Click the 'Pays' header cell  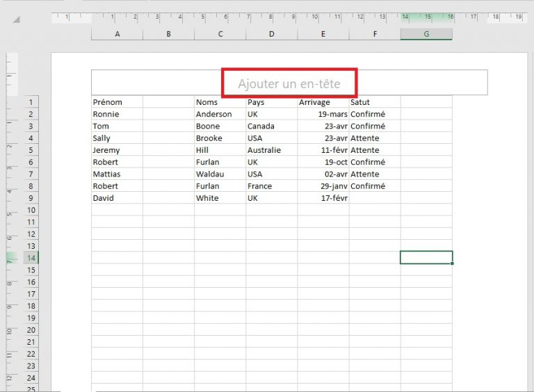click(272, 102)
